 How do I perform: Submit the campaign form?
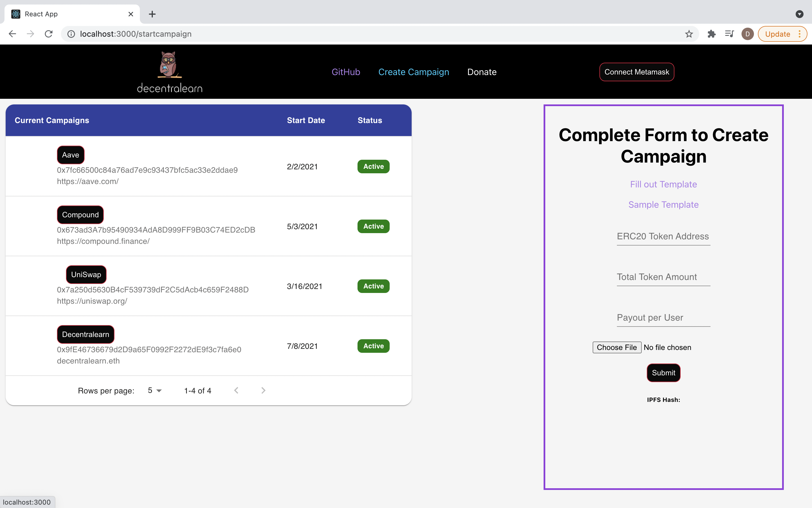click(x=663, y=373)
